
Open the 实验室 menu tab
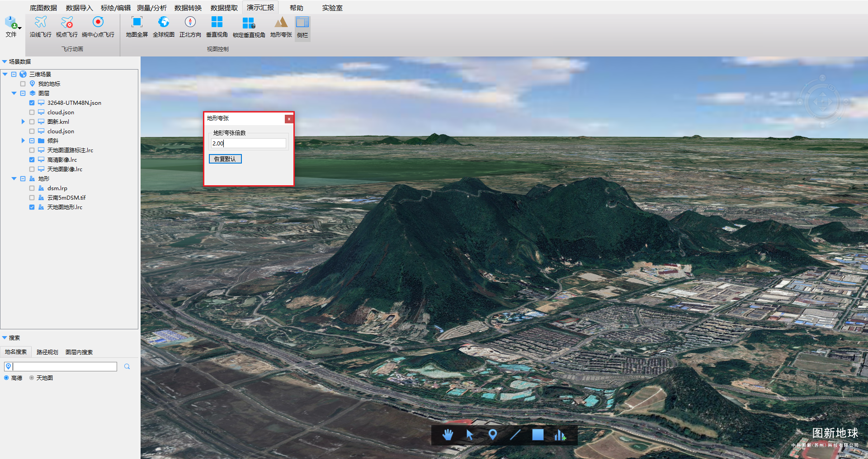(332, 8)
